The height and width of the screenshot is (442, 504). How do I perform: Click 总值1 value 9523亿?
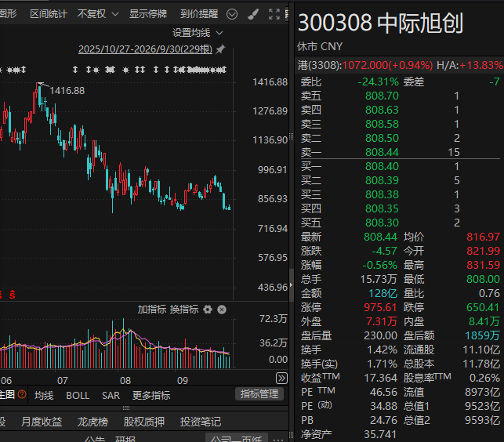(483, 406)
